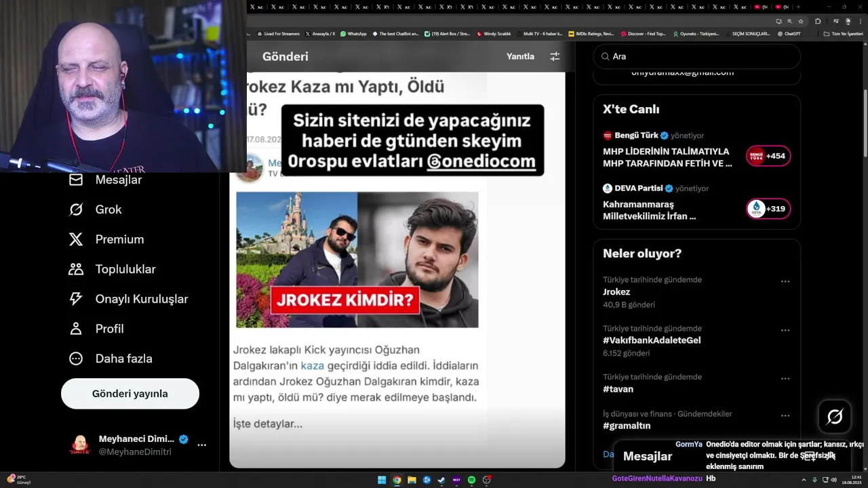Open options for #gramaltın trend
Image resolution: width=868 pixels, height=488 pixels.
tap(785, 415)
